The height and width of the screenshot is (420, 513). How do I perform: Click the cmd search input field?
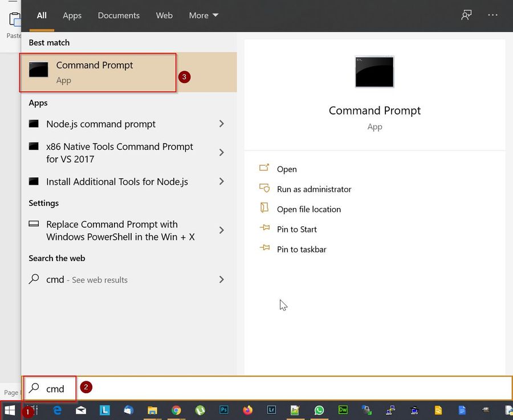click(267, 388)
